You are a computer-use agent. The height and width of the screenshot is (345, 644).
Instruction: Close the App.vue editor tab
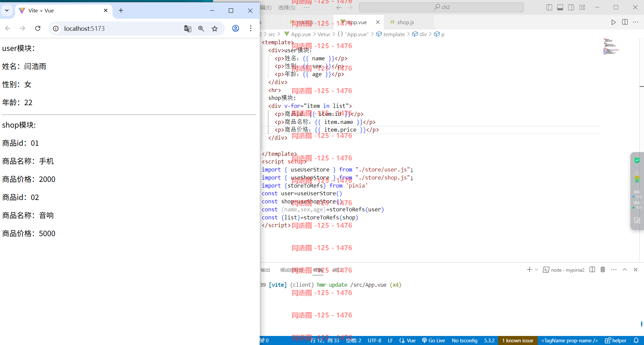click(378, 22)
